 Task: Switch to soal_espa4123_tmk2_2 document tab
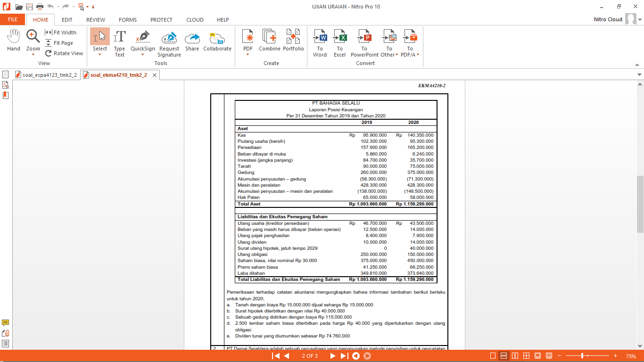46,74
